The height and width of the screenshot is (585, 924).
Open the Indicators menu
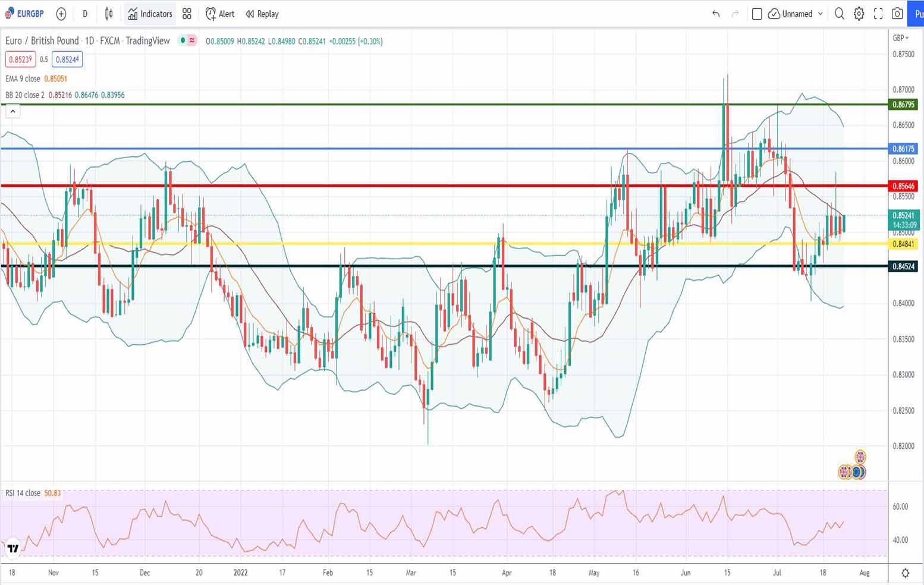click(150, 14)
